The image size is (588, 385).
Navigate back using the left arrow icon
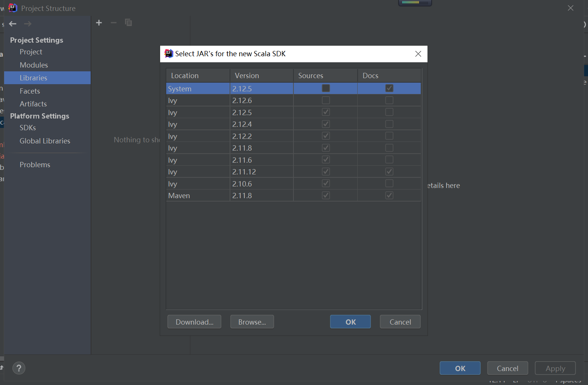[12, 23]
